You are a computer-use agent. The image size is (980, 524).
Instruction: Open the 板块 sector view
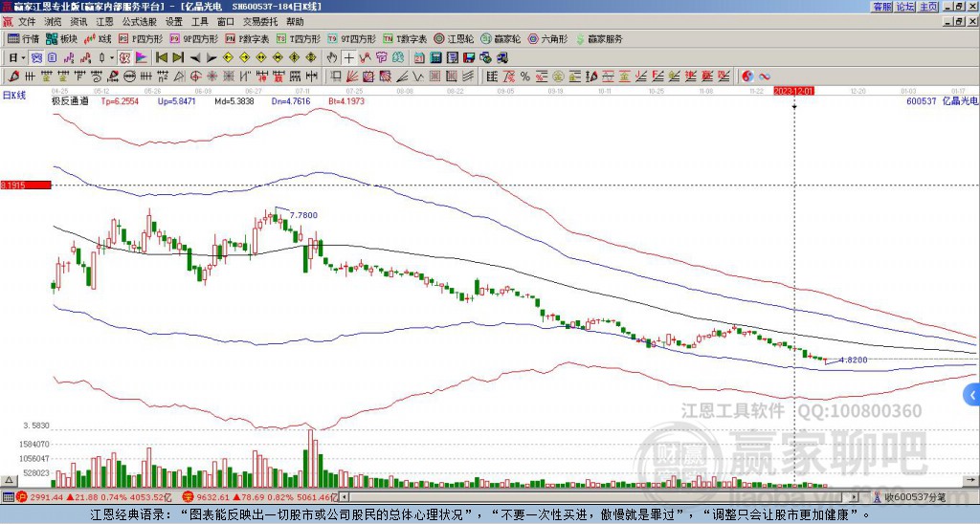click(61, 38)
